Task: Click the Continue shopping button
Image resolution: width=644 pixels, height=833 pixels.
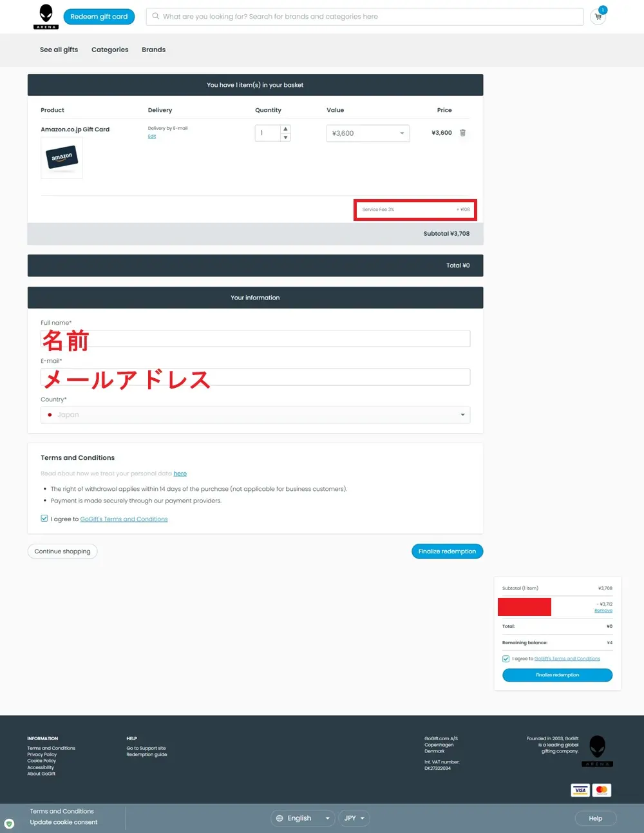Action: tap(62, 551)
